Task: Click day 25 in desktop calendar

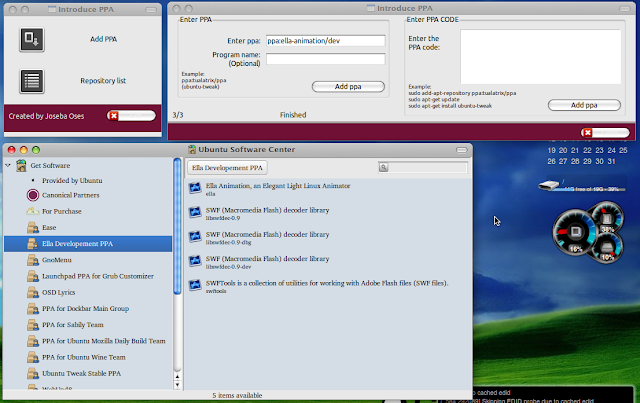Action: point(623,150)
